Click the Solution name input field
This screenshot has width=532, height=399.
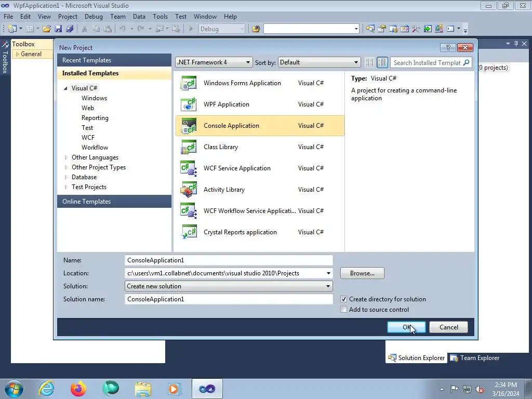(x=229, y=299)
